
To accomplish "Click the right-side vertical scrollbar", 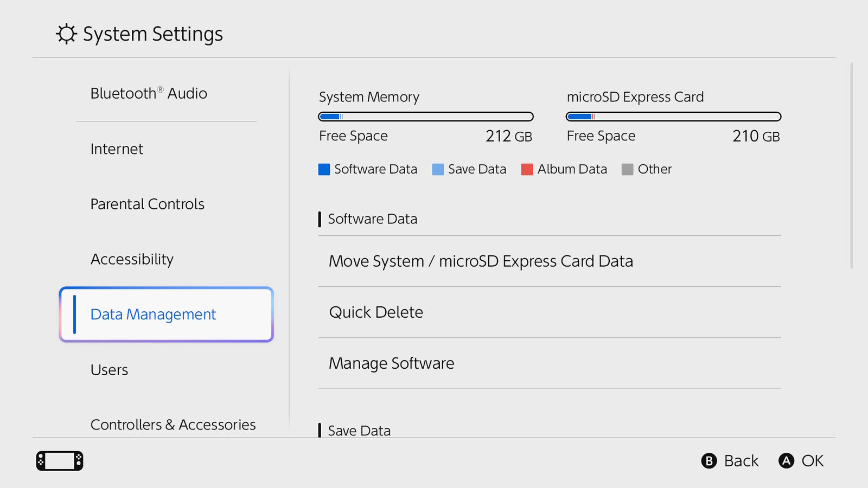I will pyautogui.click(x=852, y=165).
